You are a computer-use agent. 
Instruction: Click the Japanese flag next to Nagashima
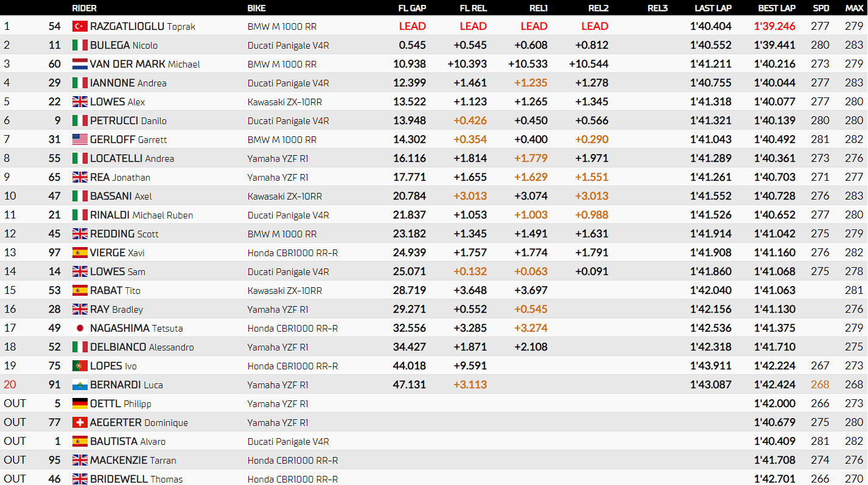pos(80,328)
